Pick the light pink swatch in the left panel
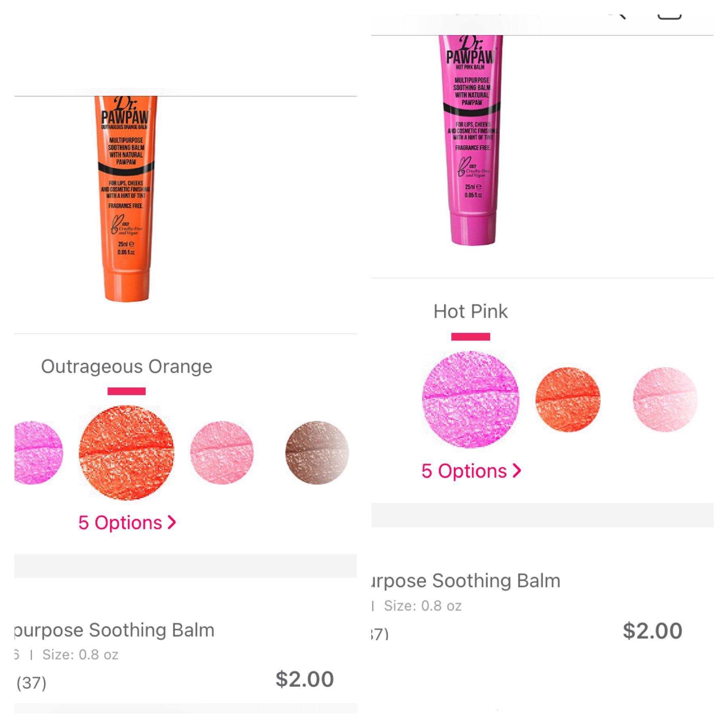Image resolution: width=728 pixels, height=728 pixels. [222, 453]
